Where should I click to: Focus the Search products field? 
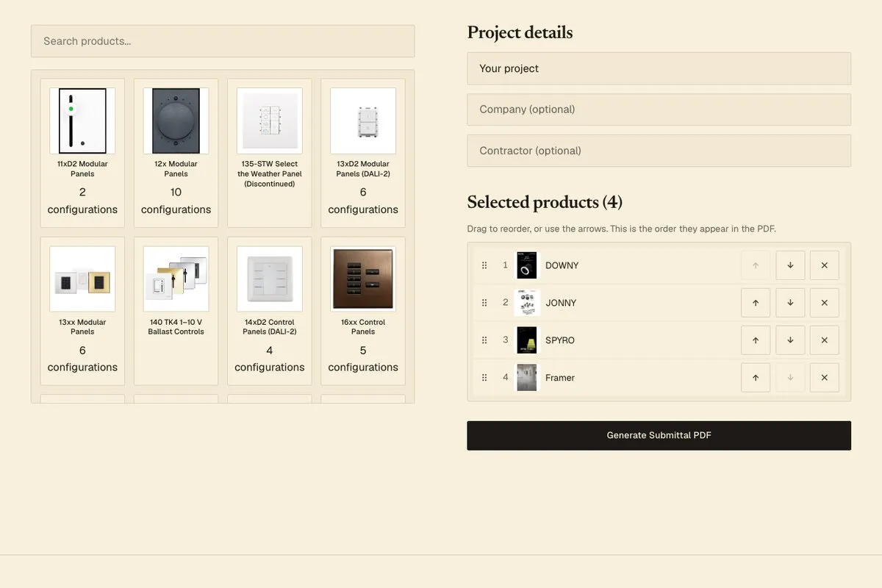tap(223, 41)
